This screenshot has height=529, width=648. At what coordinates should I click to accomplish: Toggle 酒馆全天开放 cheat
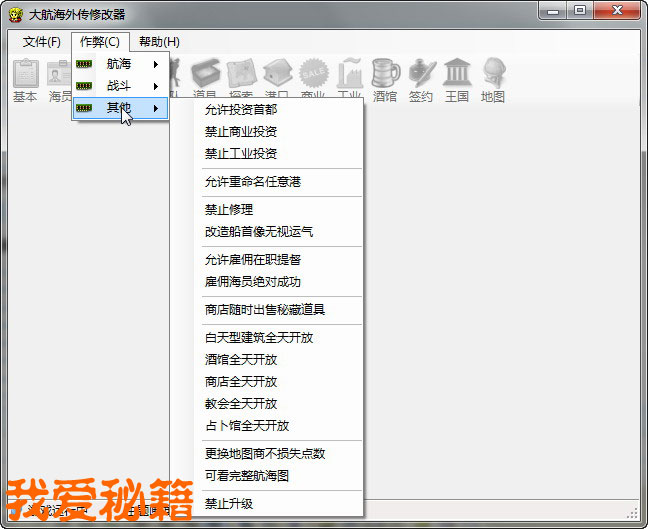tap(240, 360)
